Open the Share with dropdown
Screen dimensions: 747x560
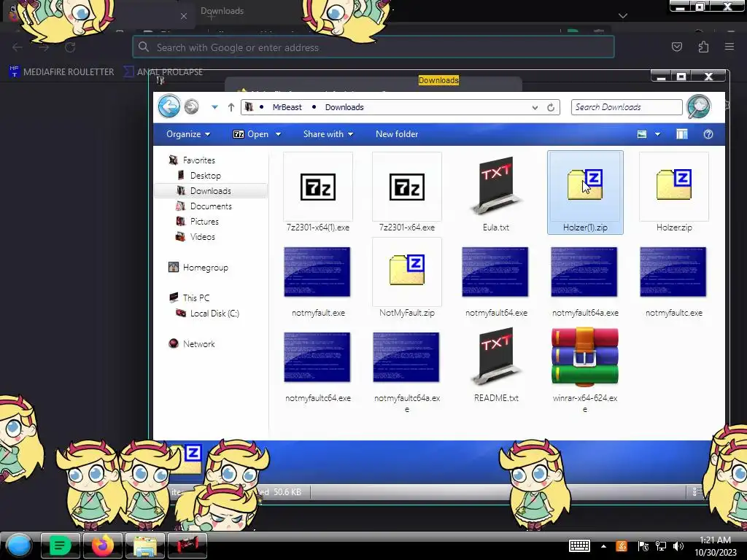click(328, 134)
